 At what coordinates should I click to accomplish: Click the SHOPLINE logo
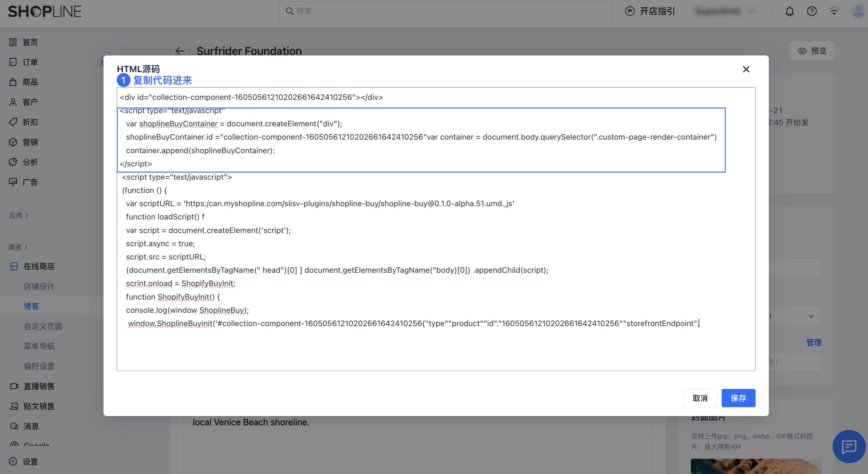pos(45,11)
